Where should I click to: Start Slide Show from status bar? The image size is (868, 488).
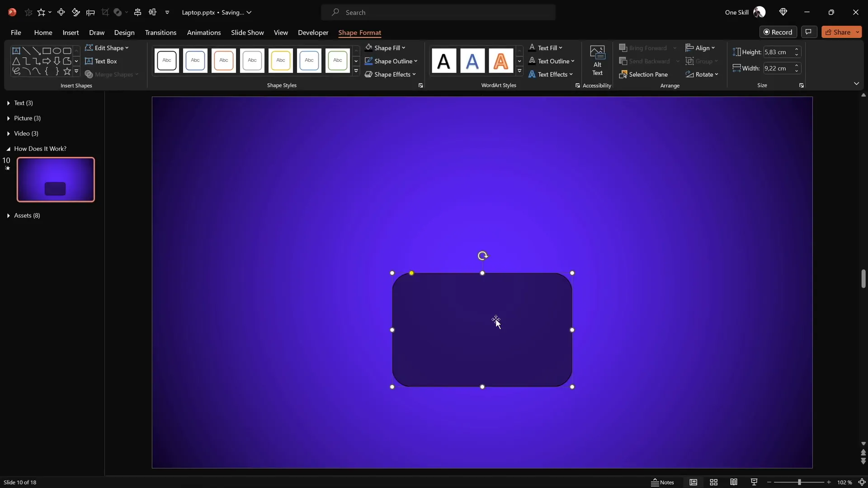[x=753, y=482]
